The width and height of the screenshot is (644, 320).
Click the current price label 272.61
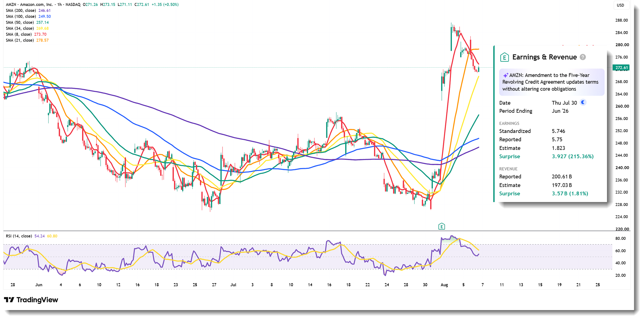(621, 68)
